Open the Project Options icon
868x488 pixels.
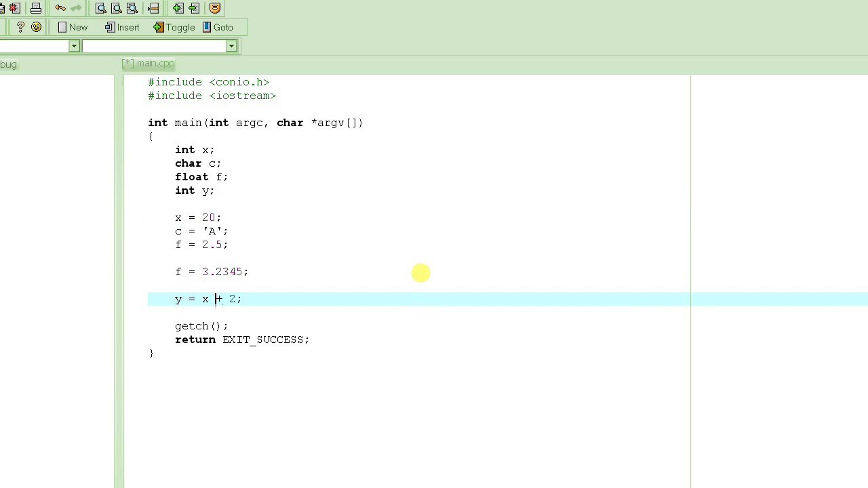tap(215, 8)
